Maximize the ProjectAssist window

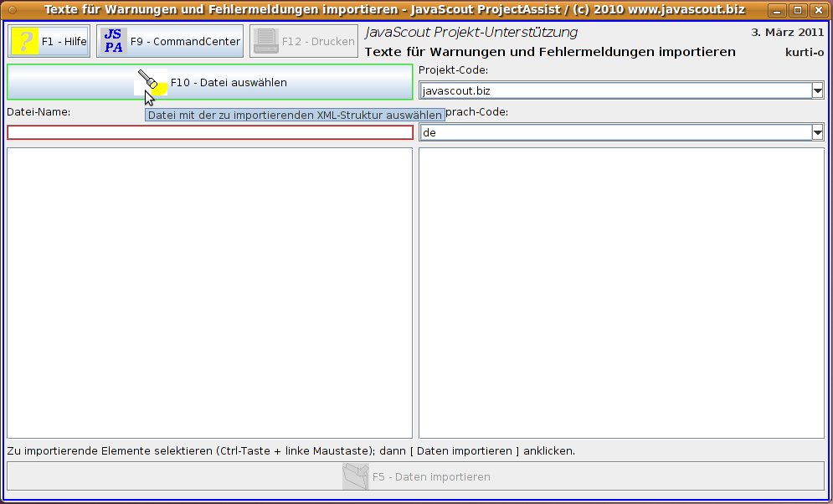[798, 10]
